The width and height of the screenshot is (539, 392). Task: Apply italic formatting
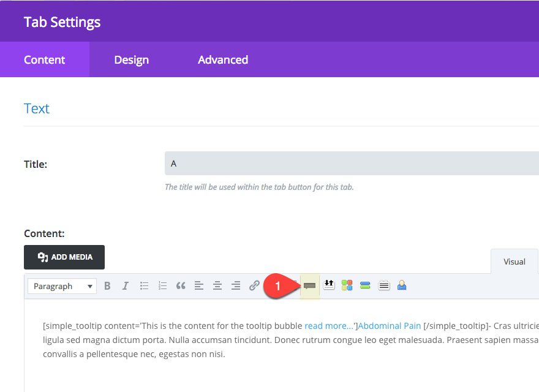click(126, 285)
